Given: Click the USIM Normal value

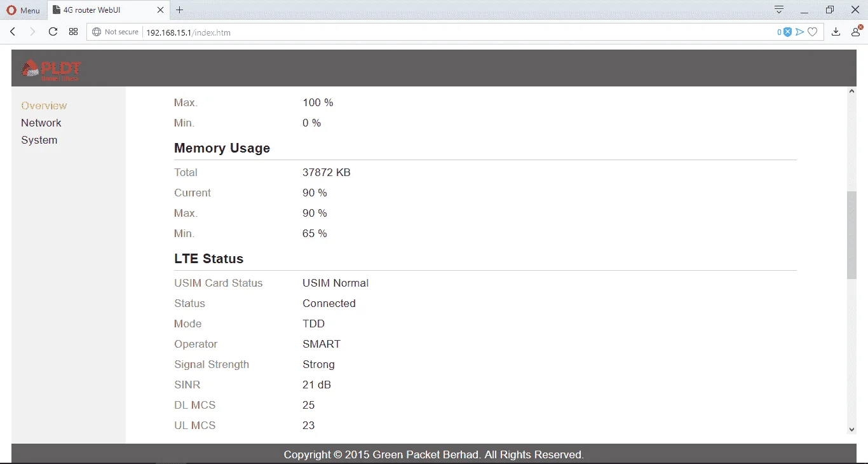Looking at the screenshot, I should [336, 283].
